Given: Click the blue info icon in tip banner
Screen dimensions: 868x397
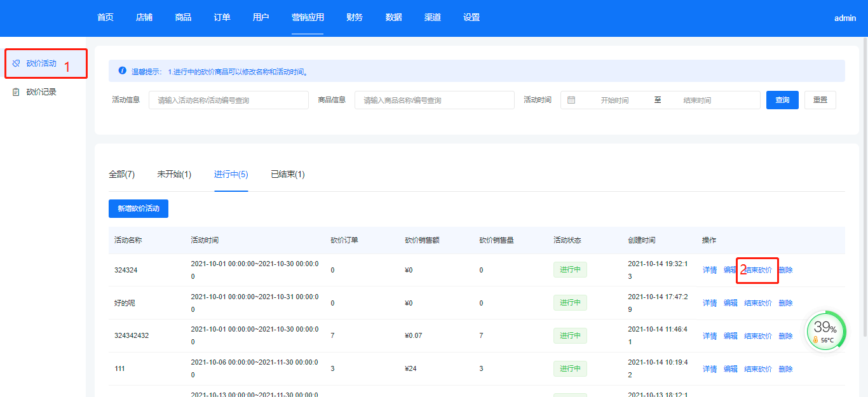Looking at the screenshot, I should point(122,71).
